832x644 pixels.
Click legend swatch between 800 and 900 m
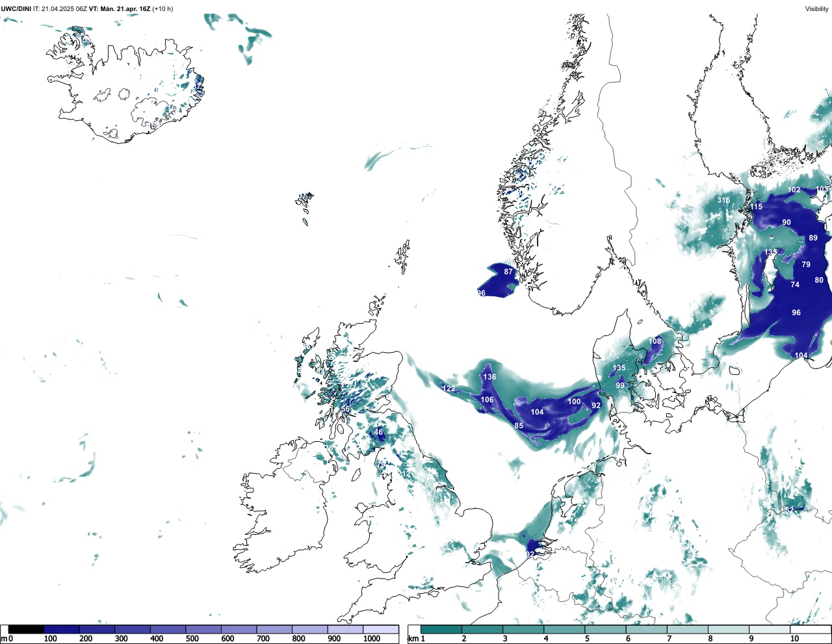pos(309,629)
